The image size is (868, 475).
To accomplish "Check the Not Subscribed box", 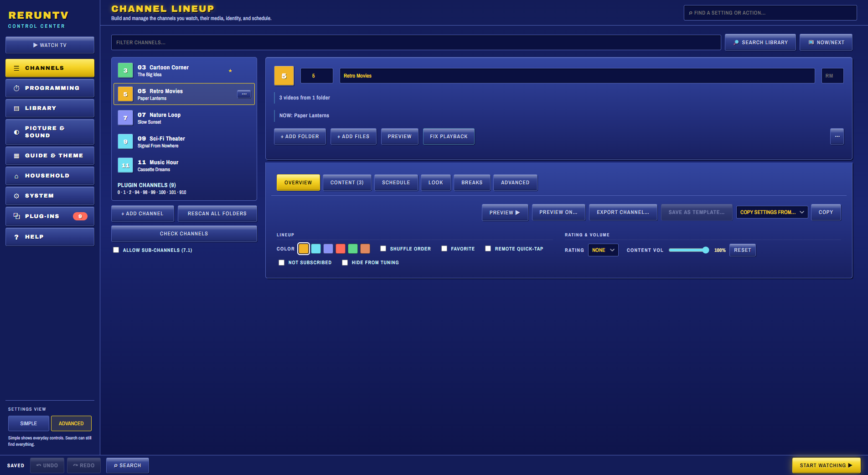I will pyautogui.click(x=282, y=263).
